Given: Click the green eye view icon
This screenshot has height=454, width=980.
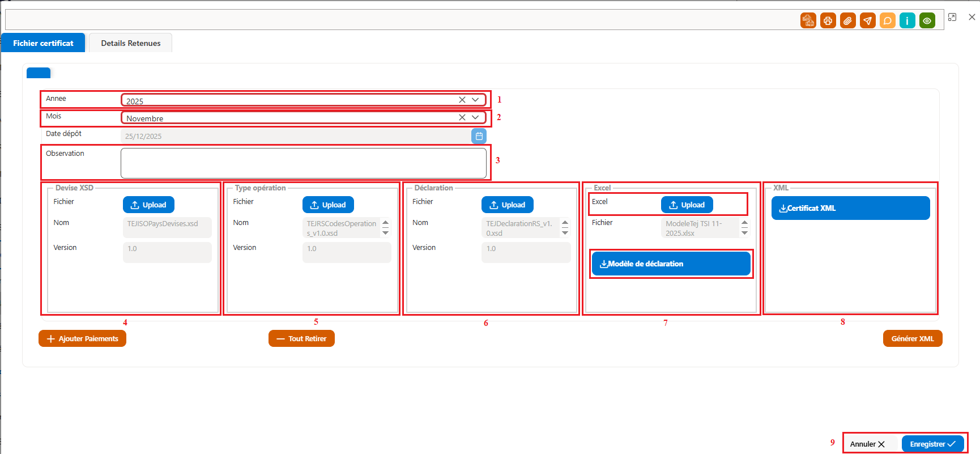Looking at the screenshot, I should (x=927, y=20).
